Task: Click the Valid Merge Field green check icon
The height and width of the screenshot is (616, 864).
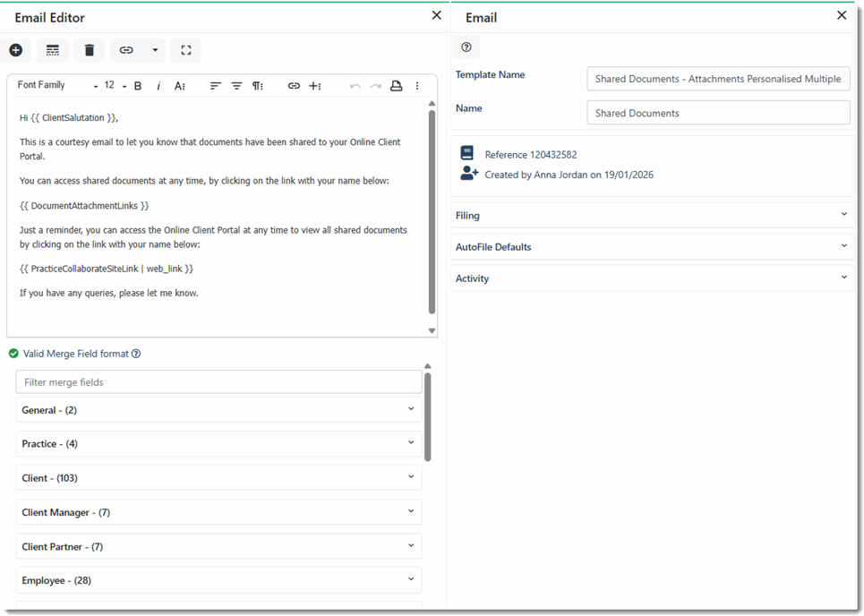Action: (x=13, y=353)
